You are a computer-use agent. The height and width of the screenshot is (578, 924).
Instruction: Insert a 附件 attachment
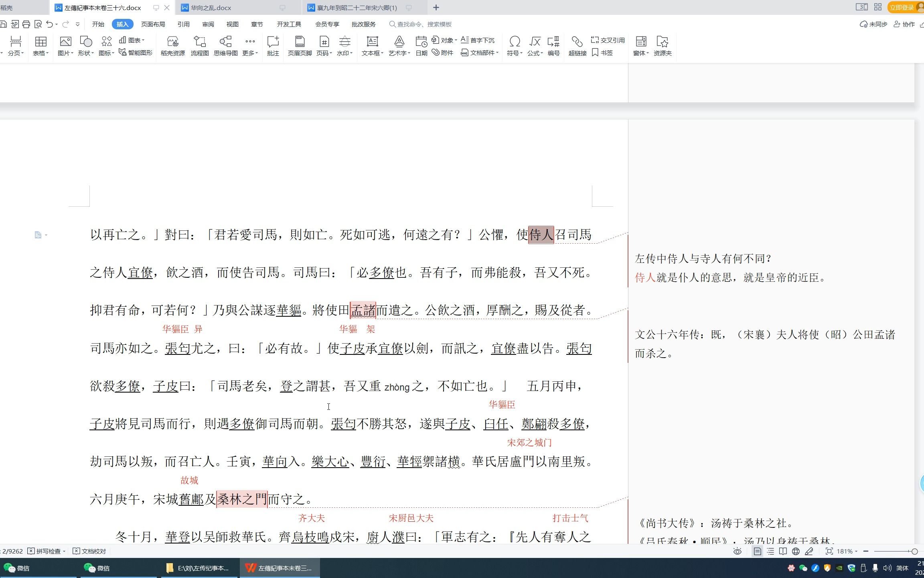pos(443,53)
